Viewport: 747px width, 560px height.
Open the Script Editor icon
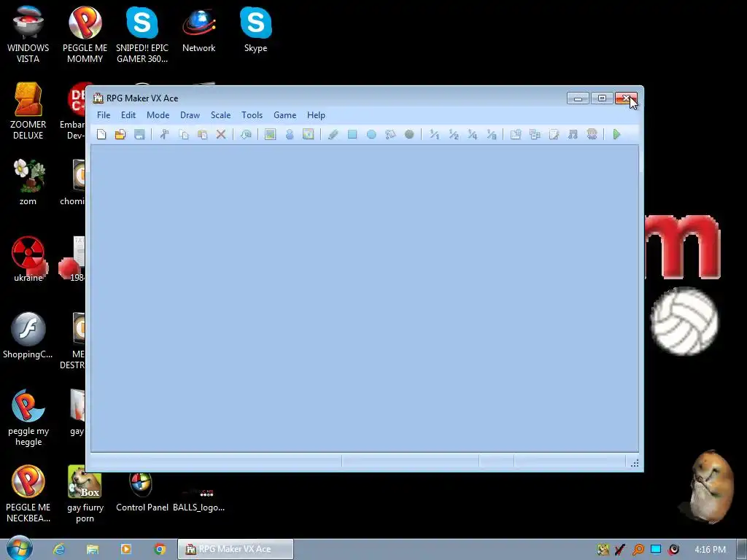(x=554, y=134)
